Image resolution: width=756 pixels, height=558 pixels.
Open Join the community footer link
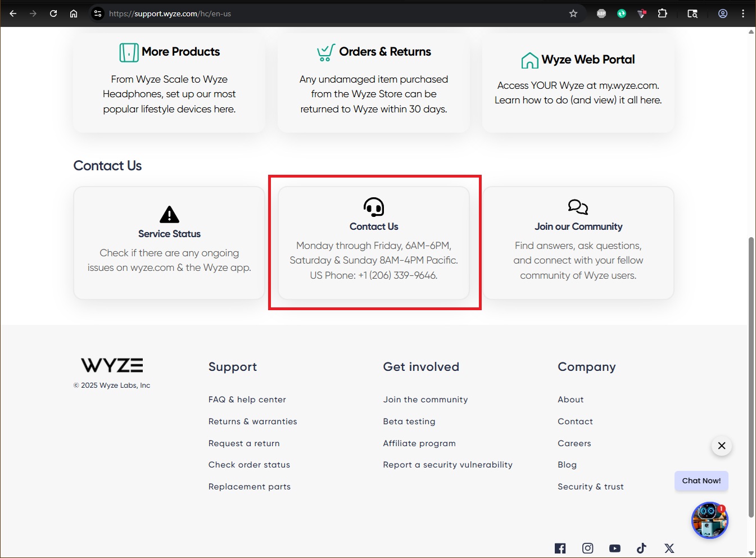pos(425,400)
